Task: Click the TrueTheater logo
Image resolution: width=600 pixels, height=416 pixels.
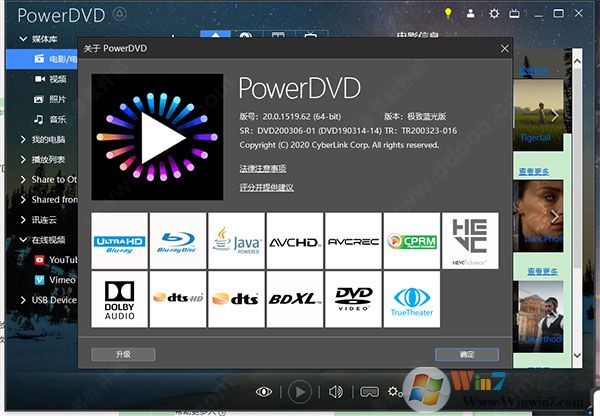Action: coord(412,299)
